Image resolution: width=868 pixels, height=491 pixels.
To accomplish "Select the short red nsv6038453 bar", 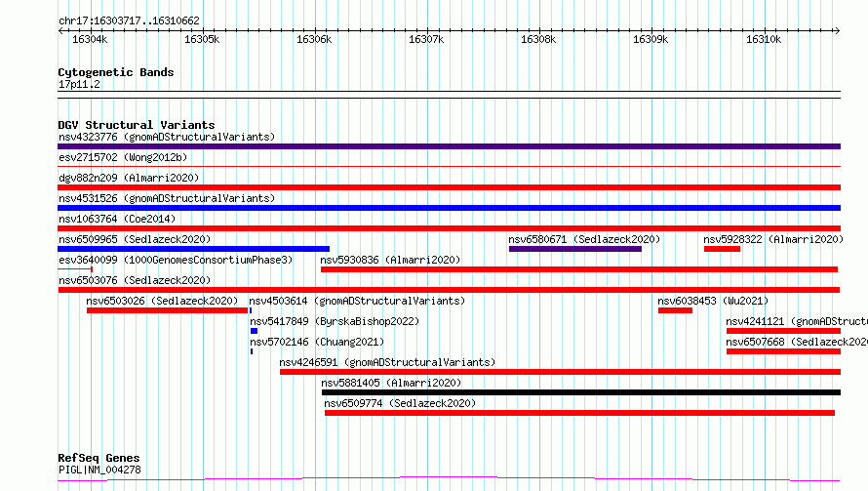I will tap(675, 310).
